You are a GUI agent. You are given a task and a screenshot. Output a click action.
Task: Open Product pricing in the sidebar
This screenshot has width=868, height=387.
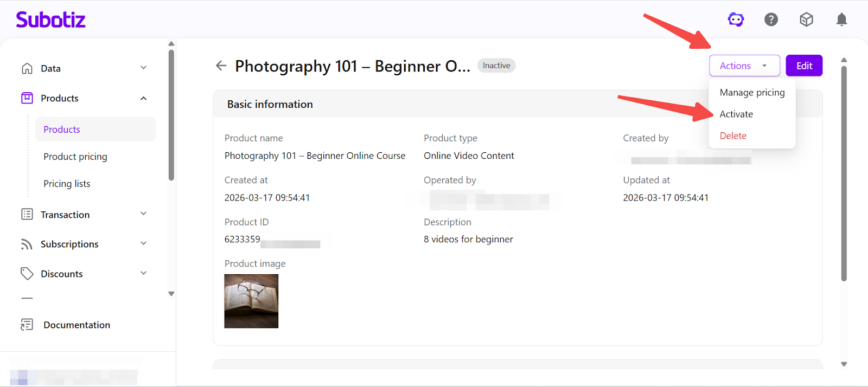pyautogui.click(x=75, y=157)
